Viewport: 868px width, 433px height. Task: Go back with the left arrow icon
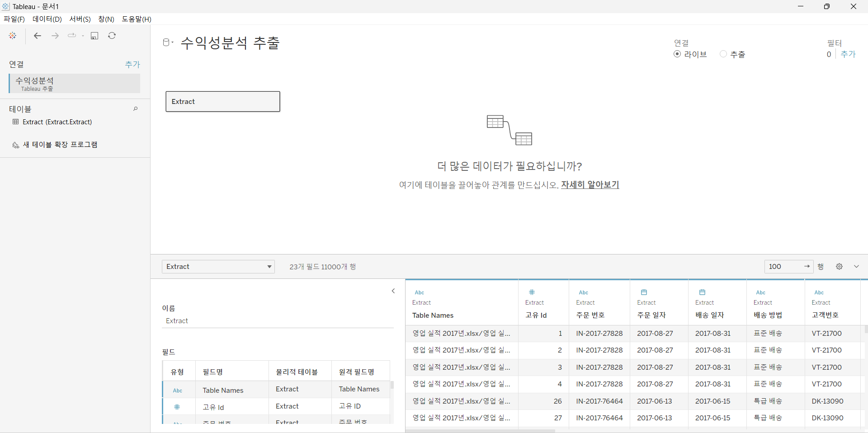point(38,36)
